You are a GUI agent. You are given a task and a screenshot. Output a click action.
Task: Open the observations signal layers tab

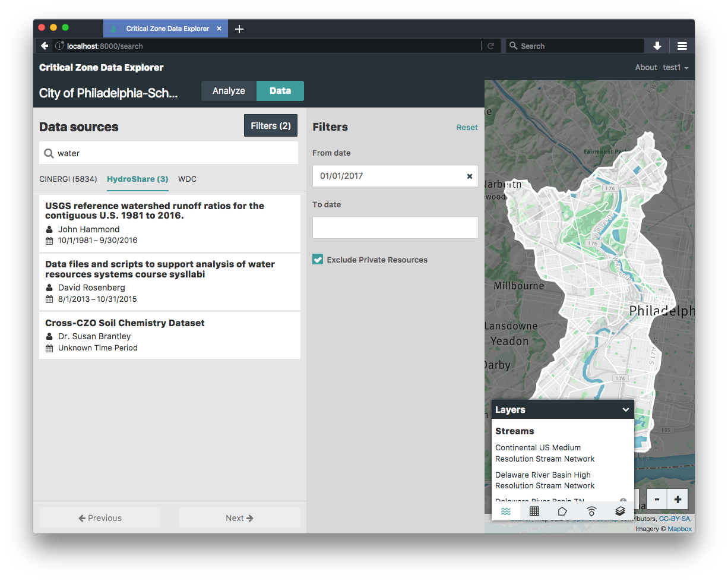click(591, 511)
